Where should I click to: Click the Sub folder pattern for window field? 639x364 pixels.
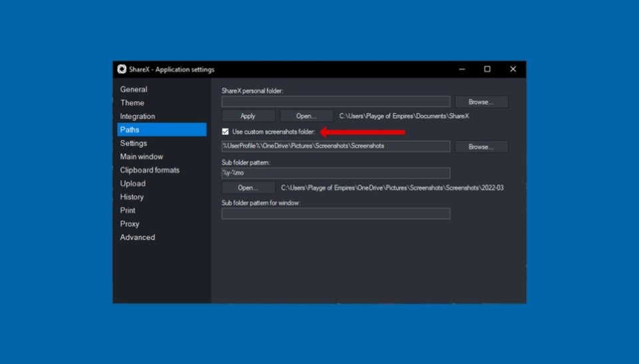(x=335, y=213)
